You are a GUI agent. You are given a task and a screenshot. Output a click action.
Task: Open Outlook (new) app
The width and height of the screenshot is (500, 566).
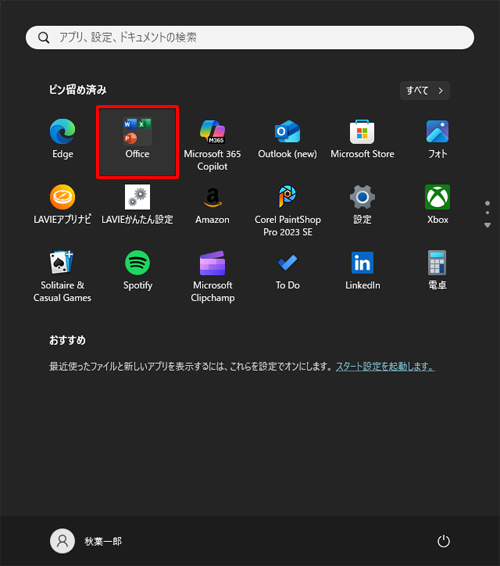click(x=287, y=140)
